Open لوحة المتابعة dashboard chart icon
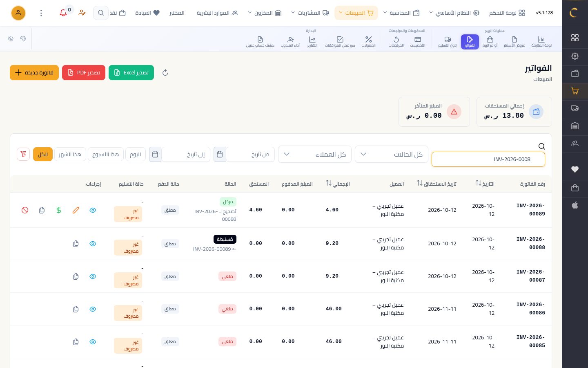The image size is (588, 368). click(x=541, y=41)
